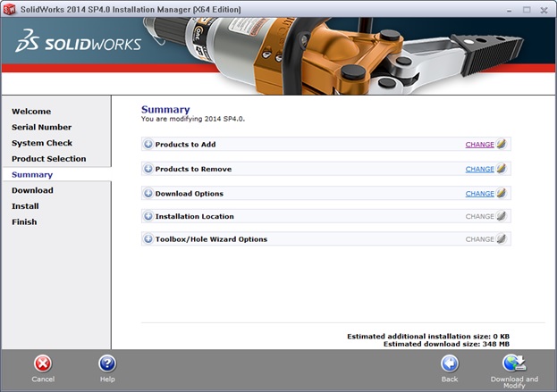The width and height of the screenshot is (557, 392).
Task: Go back using the blue Back arrow
Action: coord(450,363)
